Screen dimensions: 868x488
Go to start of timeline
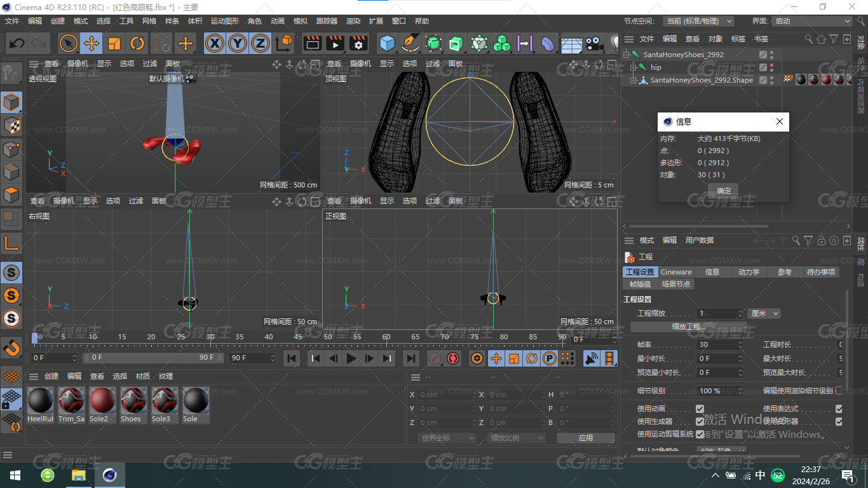292,358
